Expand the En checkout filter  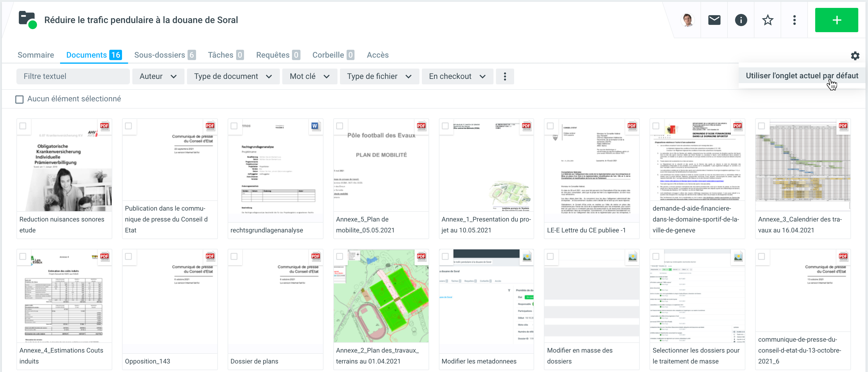pos(457,76)
